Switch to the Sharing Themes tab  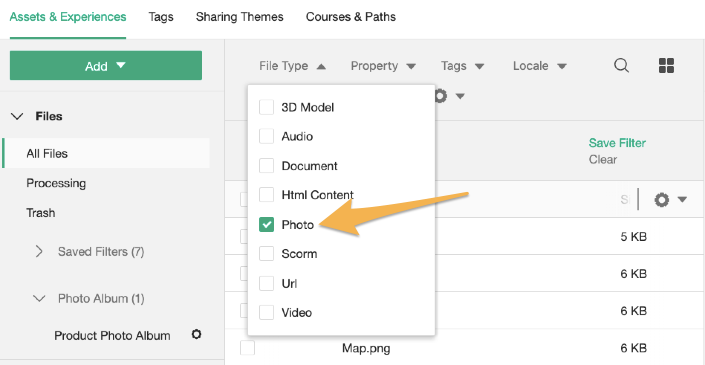pyautogui.click(x=240, y=17)
